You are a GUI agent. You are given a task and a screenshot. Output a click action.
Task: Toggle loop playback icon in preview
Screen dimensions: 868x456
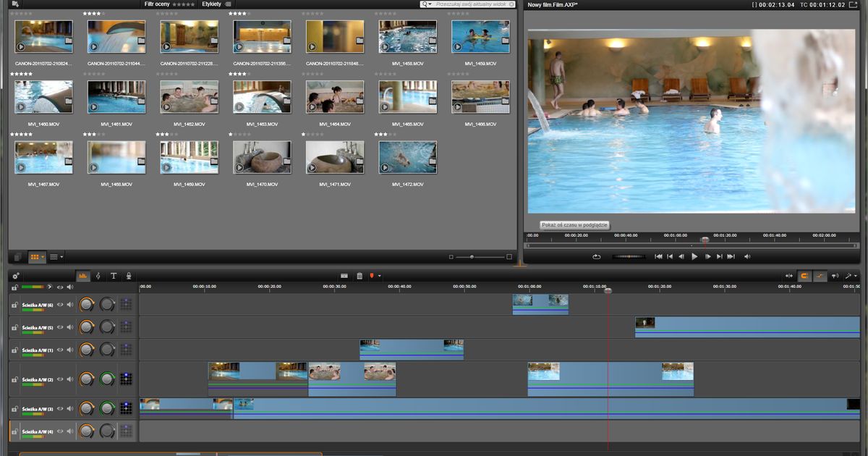coord(596,256)
